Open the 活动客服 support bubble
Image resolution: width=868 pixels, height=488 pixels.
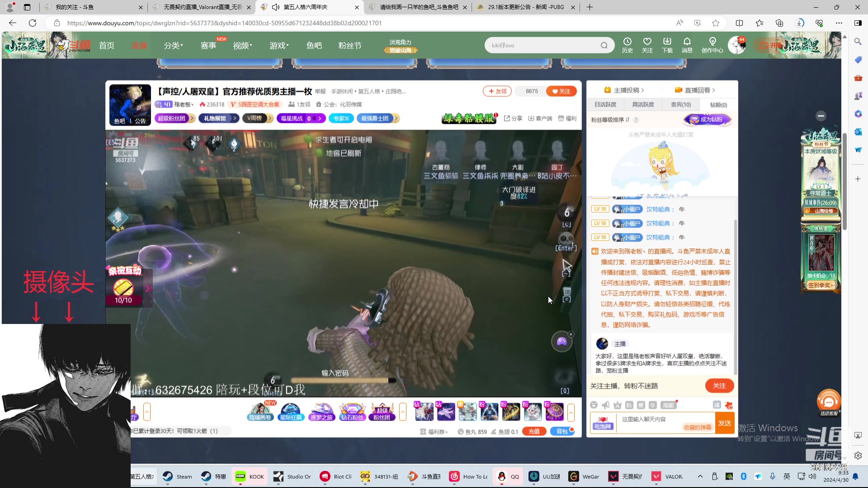click(829, 402)
